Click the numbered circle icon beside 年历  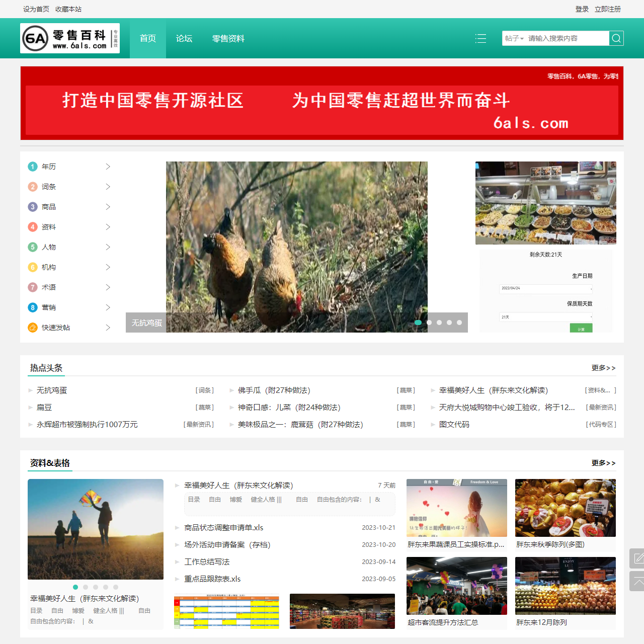(x=32, y=167)
